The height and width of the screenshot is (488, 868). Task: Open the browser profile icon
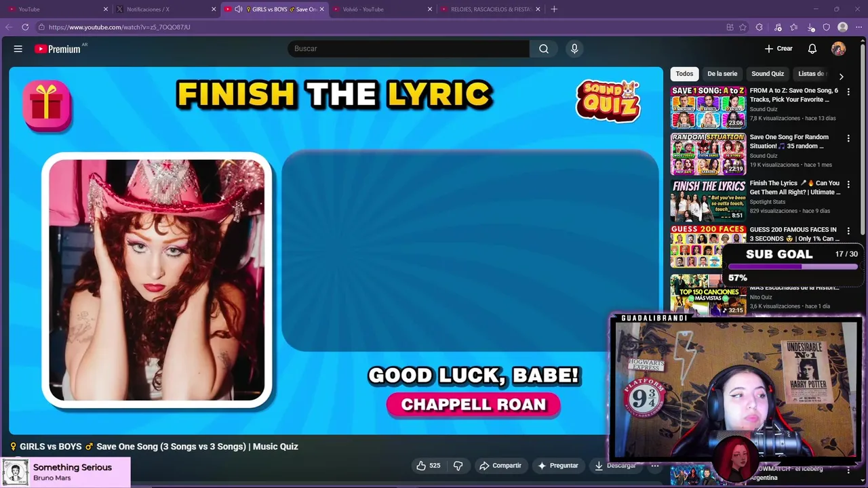pos(843,27)
